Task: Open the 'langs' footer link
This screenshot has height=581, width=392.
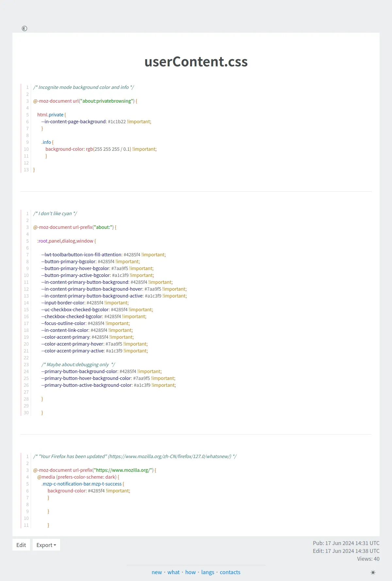Action: tap(208, 572)
